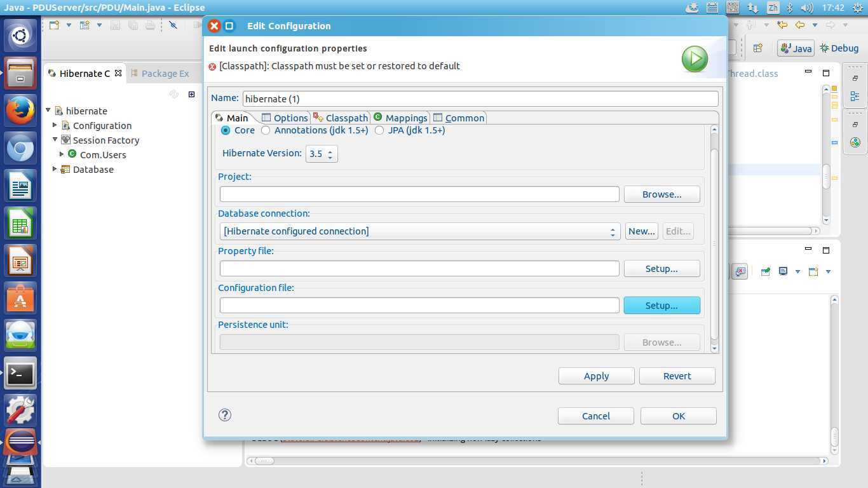Switch to the Java perspective

coord(796,48)
